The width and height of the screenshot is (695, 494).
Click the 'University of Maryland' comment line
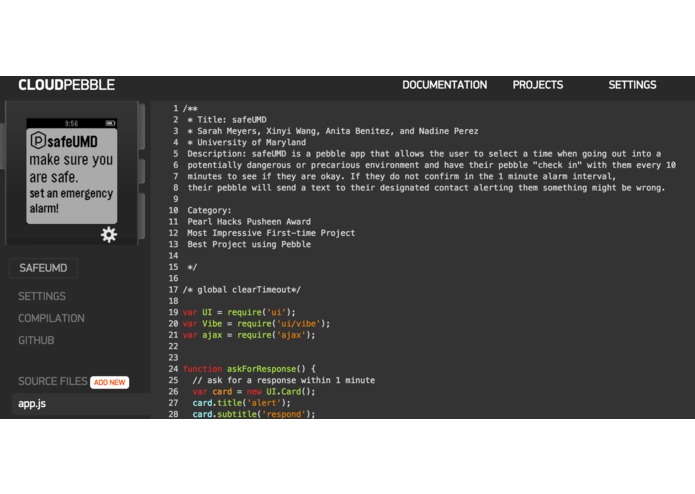pyautogui.click(x=246, y=142)
